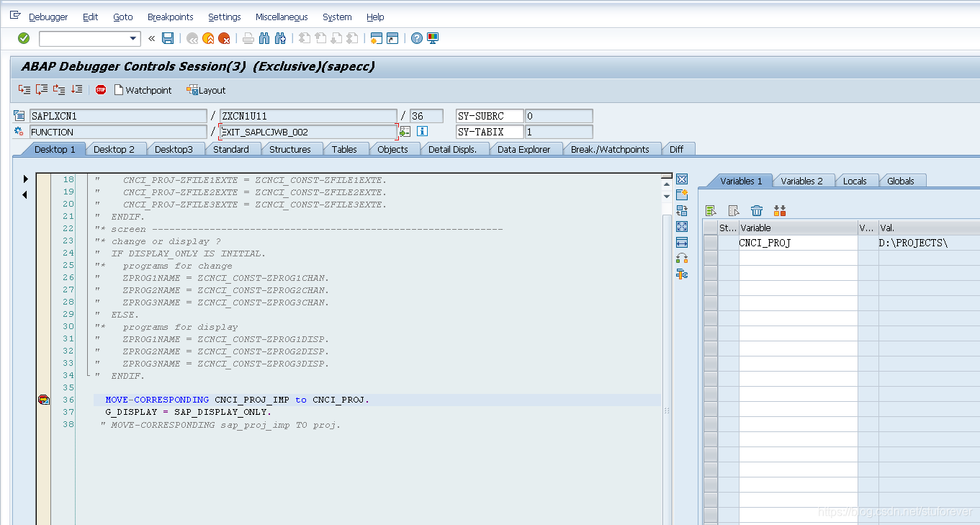The height and width of the screenshot is (525, 980).
Task: Open the Help menu
Action: [x=375, y=17]
